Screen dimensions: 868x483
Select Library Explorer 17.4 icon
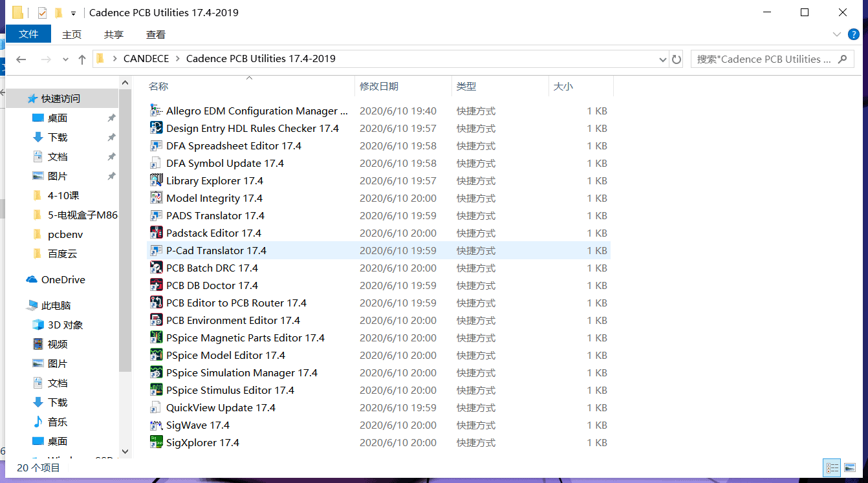(156, 180)
